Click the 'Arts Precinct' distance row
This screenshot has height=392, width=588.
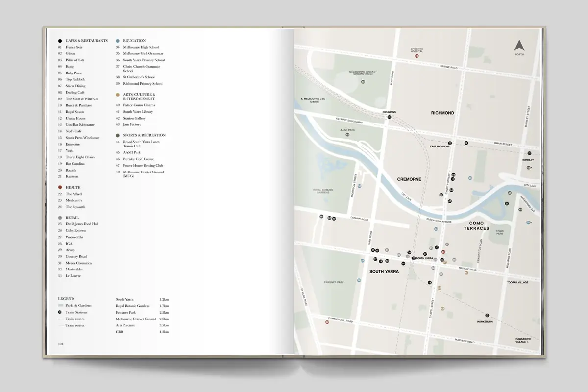[x=142, y=325]
